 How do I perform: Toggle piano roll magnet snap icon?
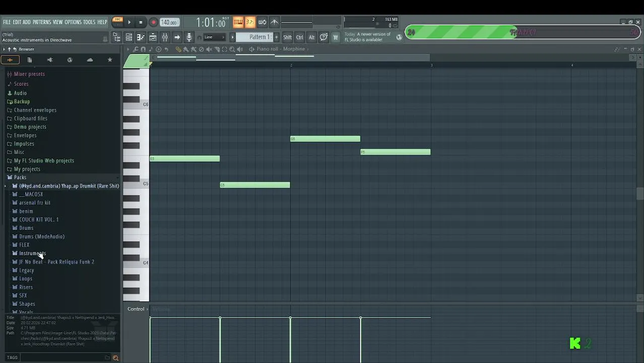[143, 49]
